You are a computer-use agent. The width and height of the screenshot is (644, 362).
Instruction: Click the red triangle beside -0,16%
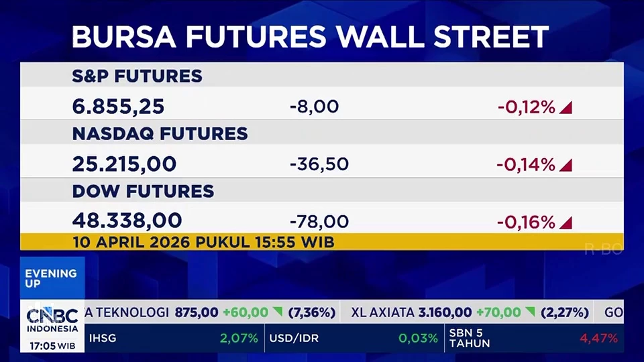point(566,223)
